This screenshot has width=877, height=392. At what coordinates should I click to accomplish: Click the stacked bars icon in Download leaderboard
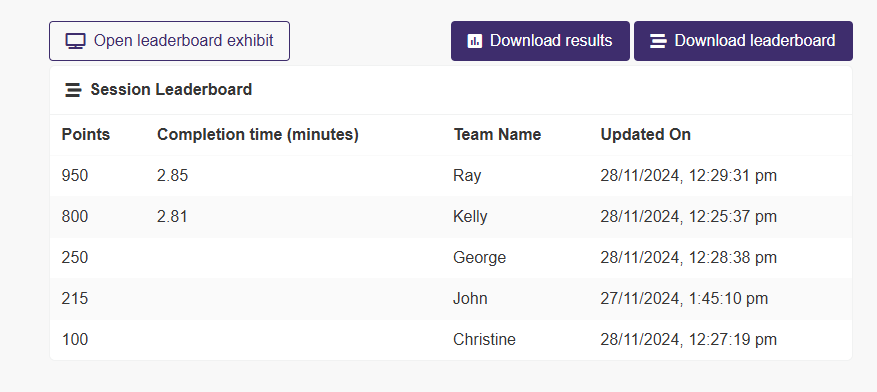point(658,41)
